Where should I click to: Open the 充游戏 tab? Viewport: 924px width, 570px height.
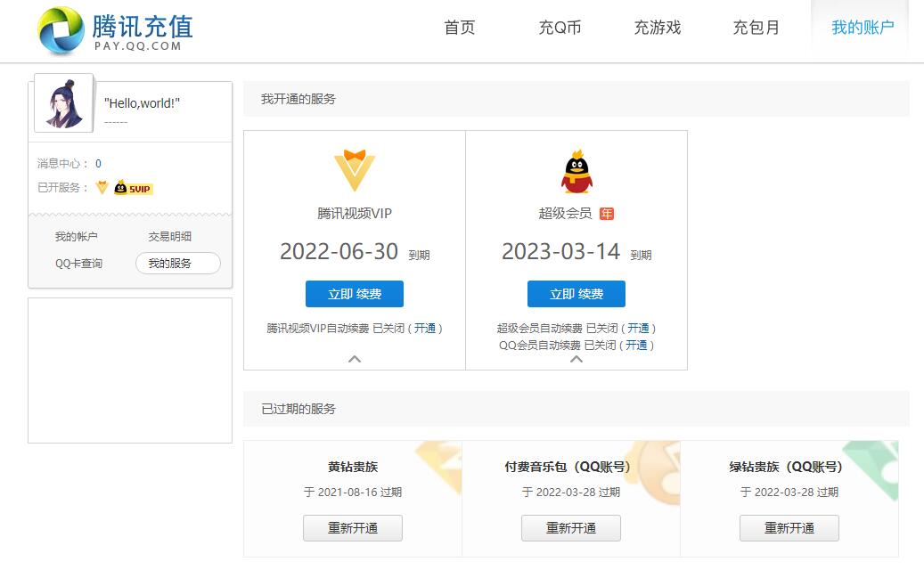tap(657, 28)
